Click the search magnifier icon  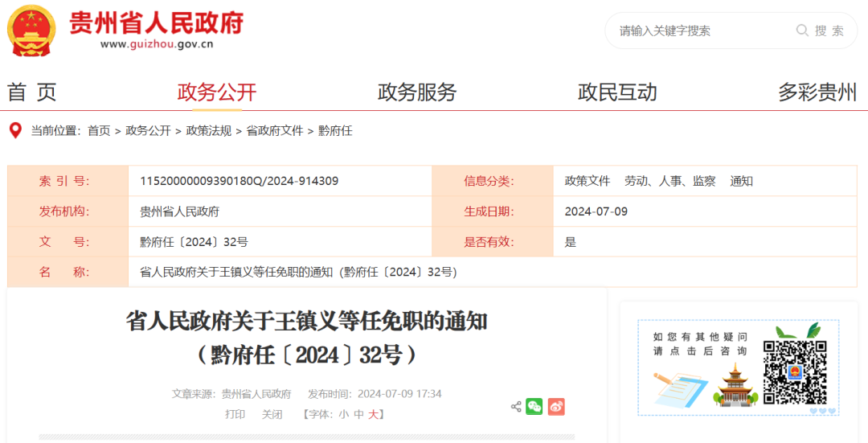pos(802,31)
